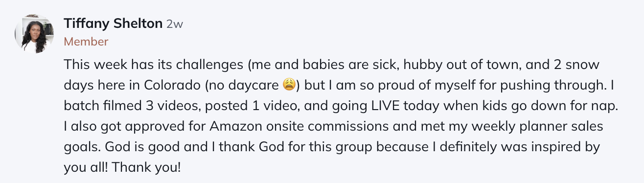Click the Member role label
The width and height of the screenshot is (644, 183).
[x=86, y=42]
